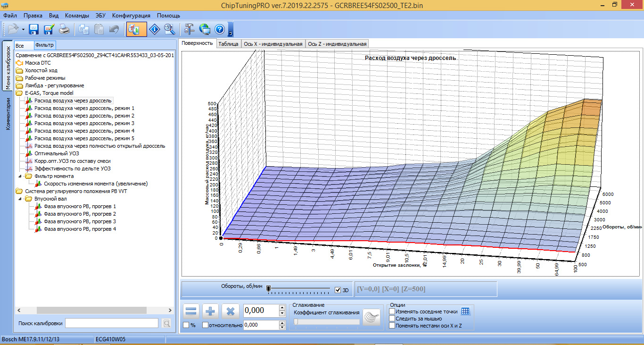Viewport: 644px width, 345px height.
Task: Click the binary search magnifier icon
Action: pos(169,30)
